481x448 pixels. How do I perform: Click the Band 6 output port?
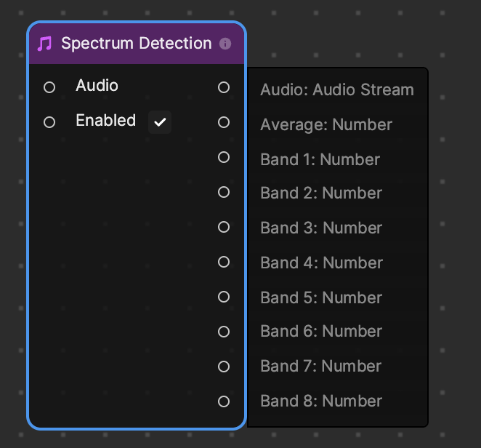[224, 332]
